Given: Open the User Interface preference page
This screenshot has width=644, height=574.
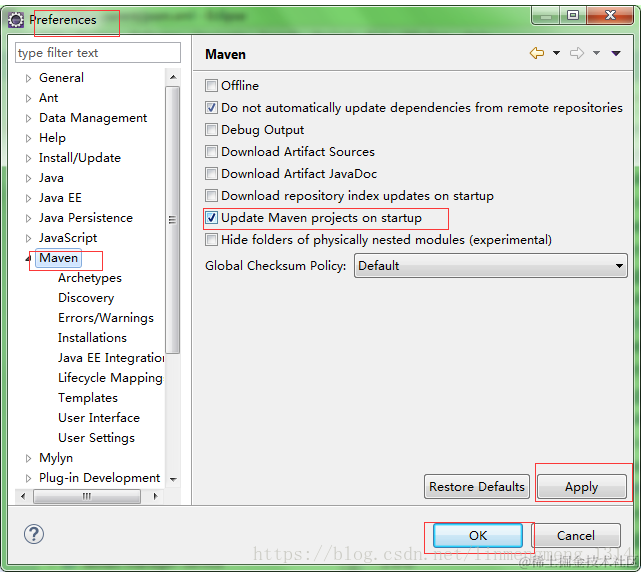Looking at the screenshot, I should (x=99, y=419).
